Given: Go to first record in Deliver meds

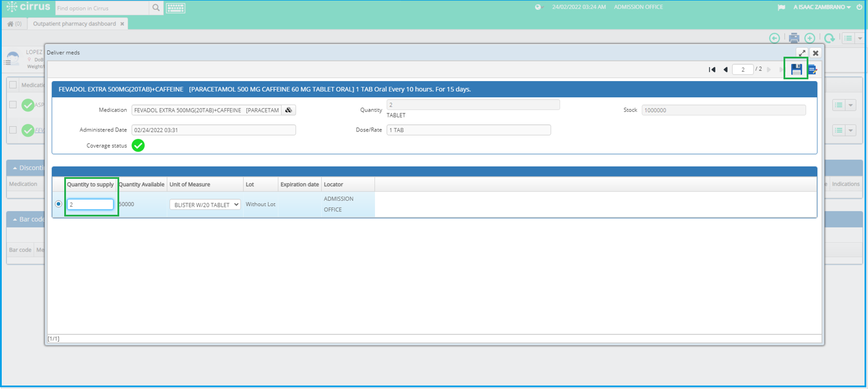Looking at the screenshot, I should tap(712, 69).
